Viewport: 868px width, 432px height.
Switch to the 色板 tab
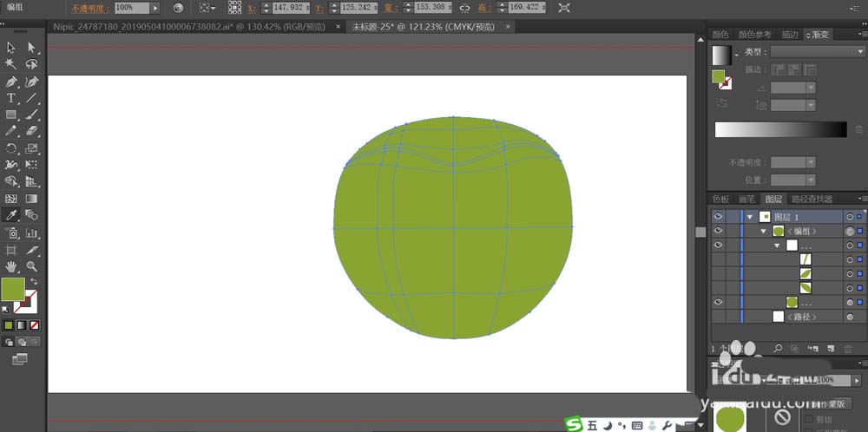click(x=720, y=199)
